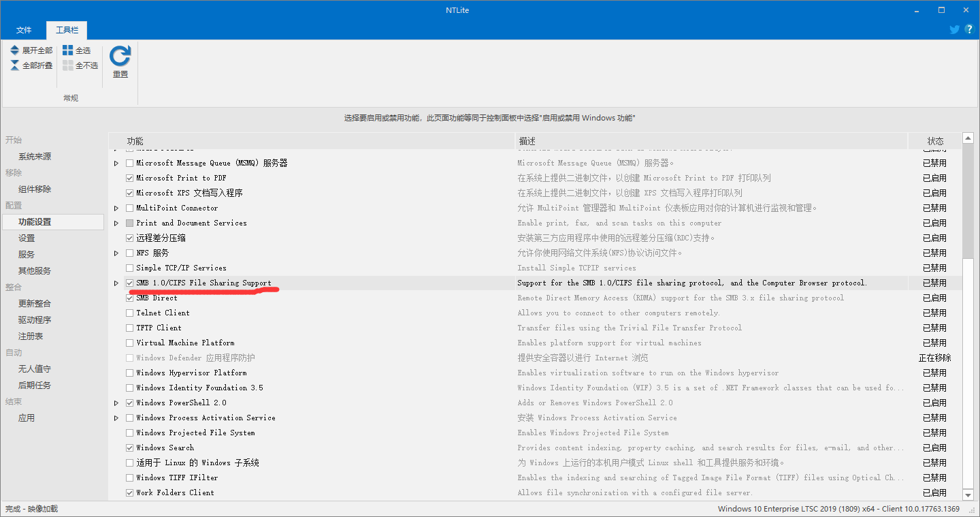Click the 重置 reset arrow icon
This screenshot has height=517, width=980.
click(120, 56)
